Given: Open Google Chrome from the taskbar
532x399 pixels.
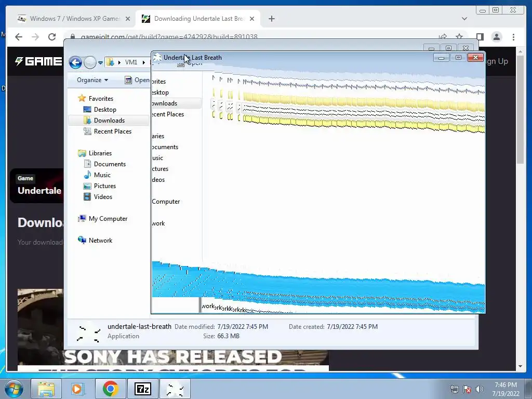Looking at the screenshot, I should point(110,389).
